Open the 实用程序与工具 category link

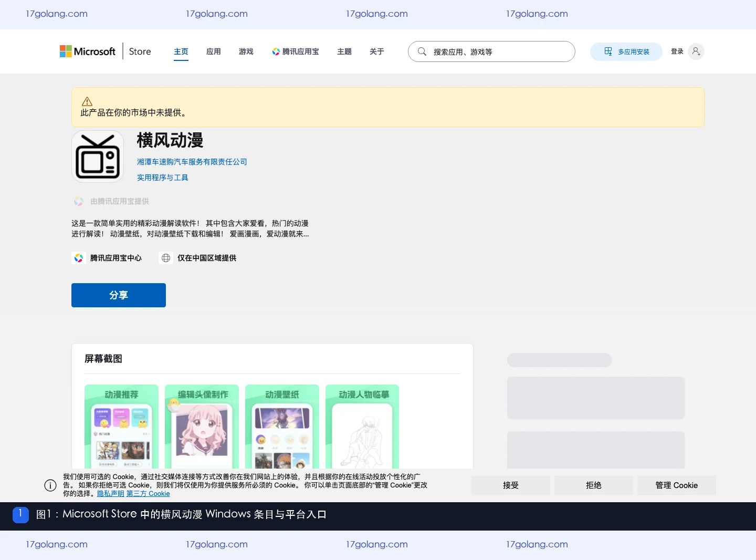coord(163,178)
